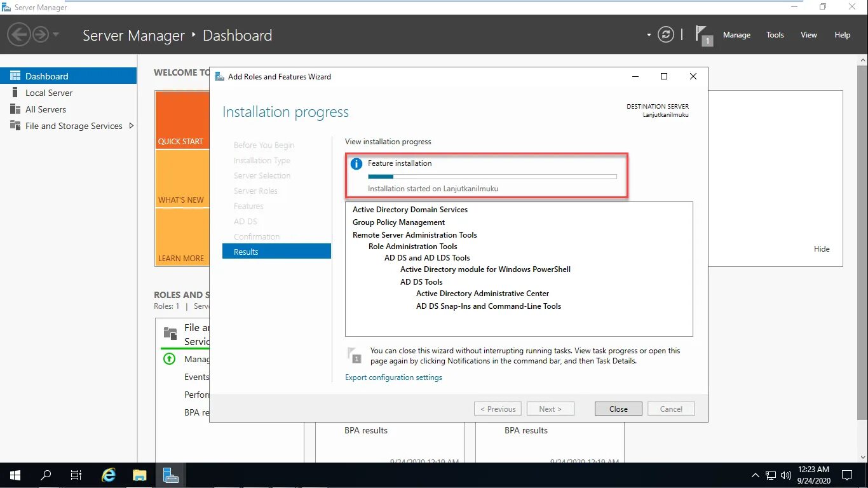Screen dimensions: 868x488
Task: Click Role Administration Tools entry
Action: [x=412, y=247]
